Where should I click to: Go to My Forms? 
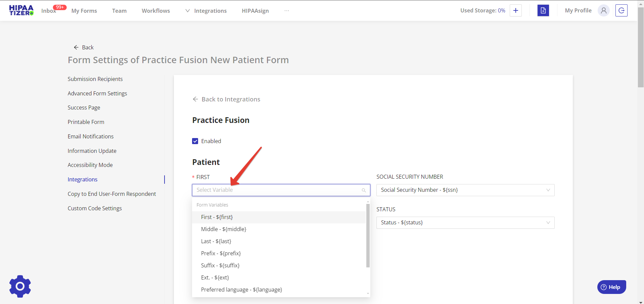[x=84, y=11]
